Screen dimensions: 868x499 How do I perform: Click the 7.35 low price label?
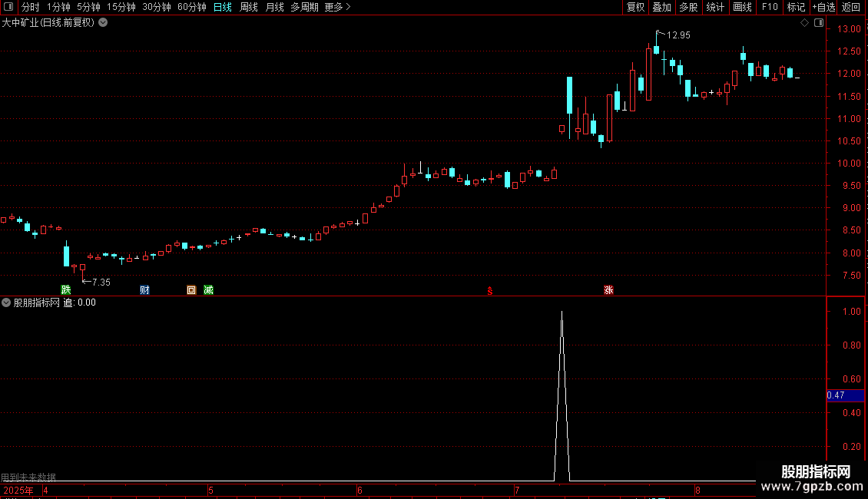pyautogui.click(x=101, y=283)
